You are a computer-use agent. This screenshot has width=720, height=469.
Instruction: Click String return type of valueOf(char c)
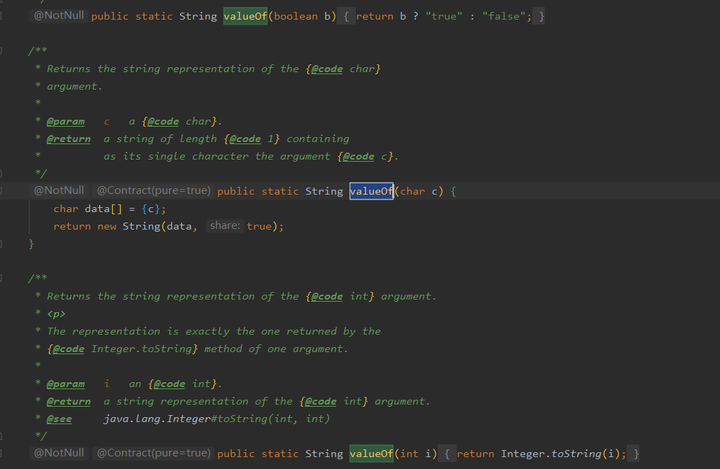tap(324, 192)
